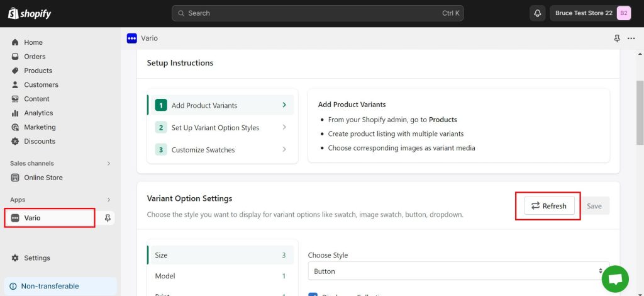Screen dimensions: 644x296
Task: Select the Model variant option
Action: [221, 276]
